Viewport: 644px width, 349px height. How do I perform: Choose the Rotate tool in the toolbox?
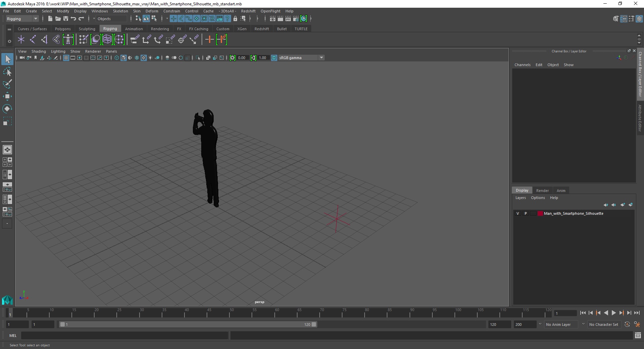pyautogui.click(x=7, y=109)
